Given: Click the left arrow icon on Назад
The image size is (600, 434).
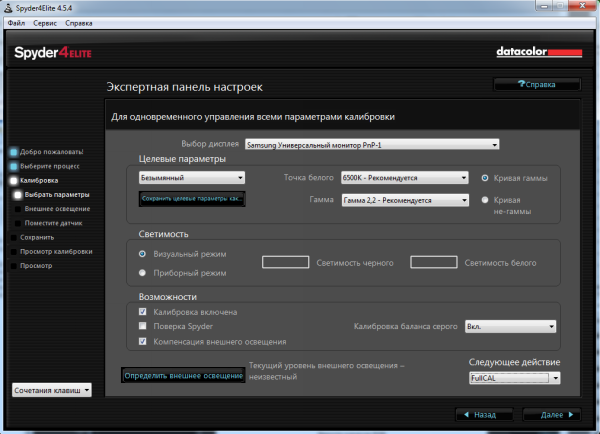Looking at the screenshot, I should pyautogui.click(x=466, y=414).
